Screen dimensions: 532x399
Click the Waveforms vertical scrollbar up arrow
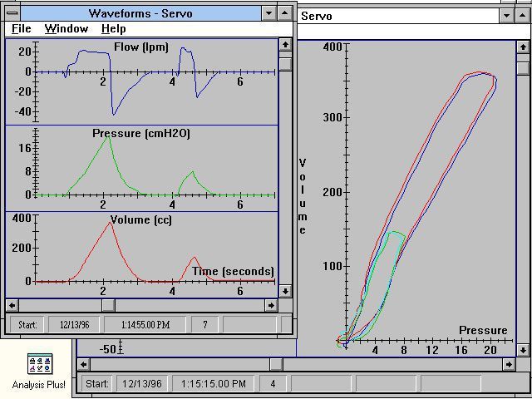click(285, 45)
